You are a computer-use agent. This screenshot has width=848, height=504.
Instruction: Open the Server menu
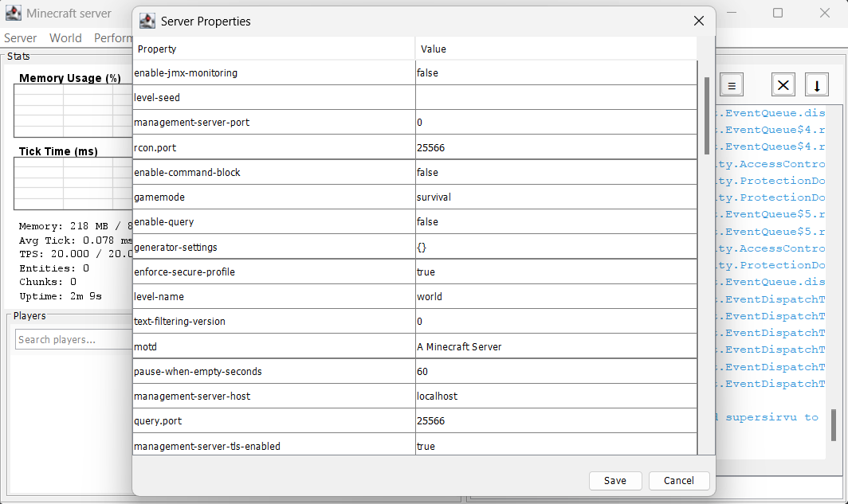click(x=21, y=37)
